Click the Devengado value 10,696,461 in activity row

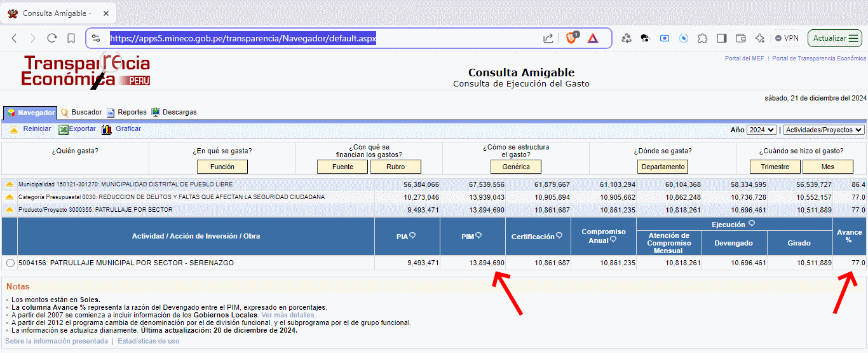click(x=749, y=263)
